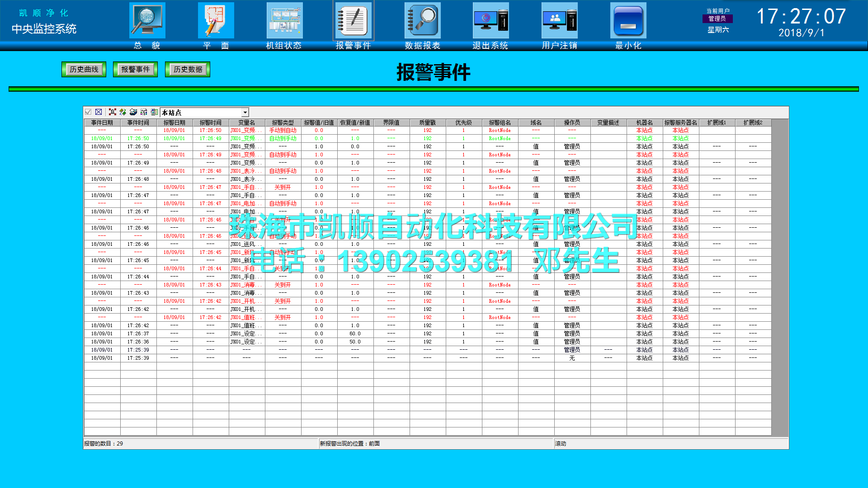The image size is (868, 488).
Task: Click the 历史数据 history data button
Action: [x=188, y=69]
